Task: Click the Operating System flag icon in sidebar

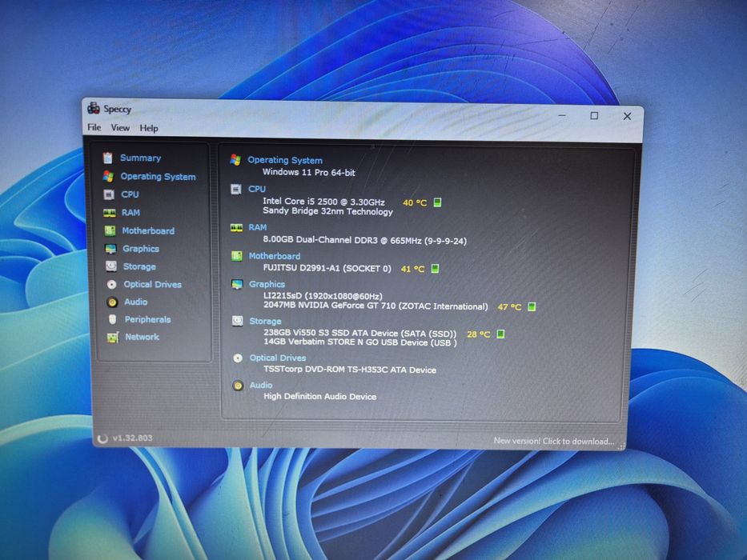Action: coord(108,176)
